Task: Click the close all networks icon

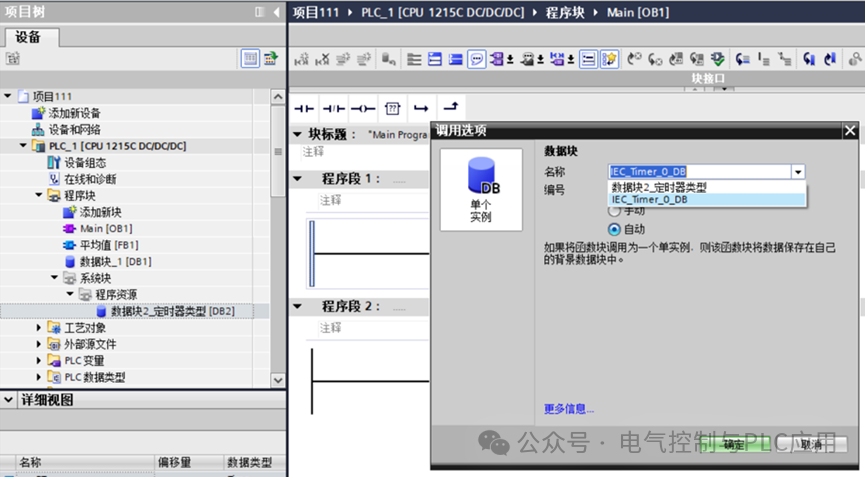Action: point(456,59)
